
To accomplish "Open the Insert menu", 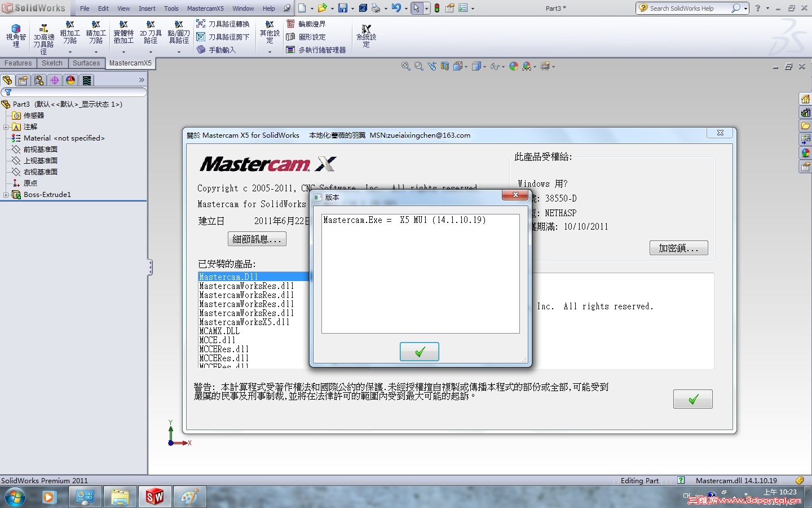I will [x=147, y=8].
